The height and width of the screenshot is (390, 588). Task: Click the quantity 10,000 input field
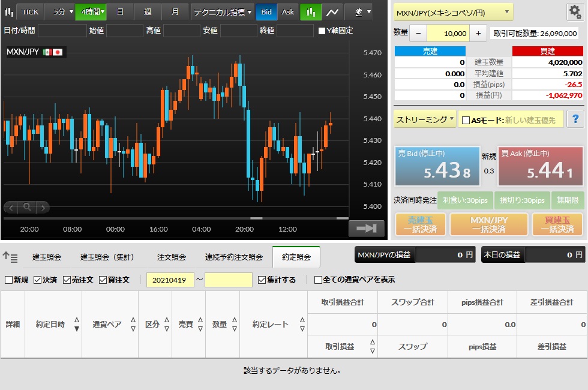tap(449, 34)
